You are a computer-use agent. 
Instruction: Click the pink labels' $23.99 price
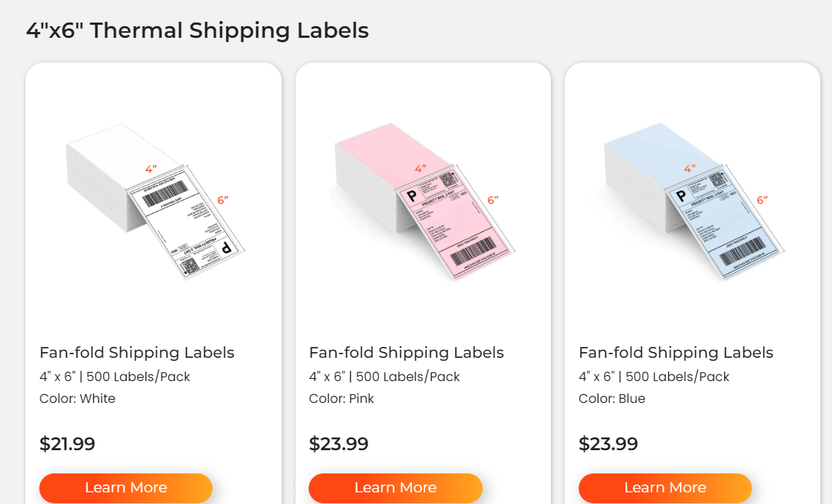point(338,444)
